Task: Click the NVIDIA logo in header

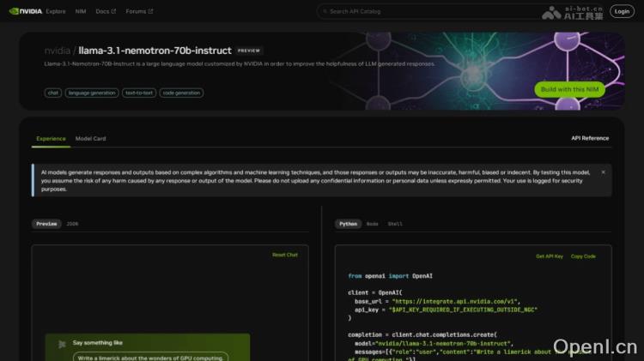Action: (x=24, y=11)
